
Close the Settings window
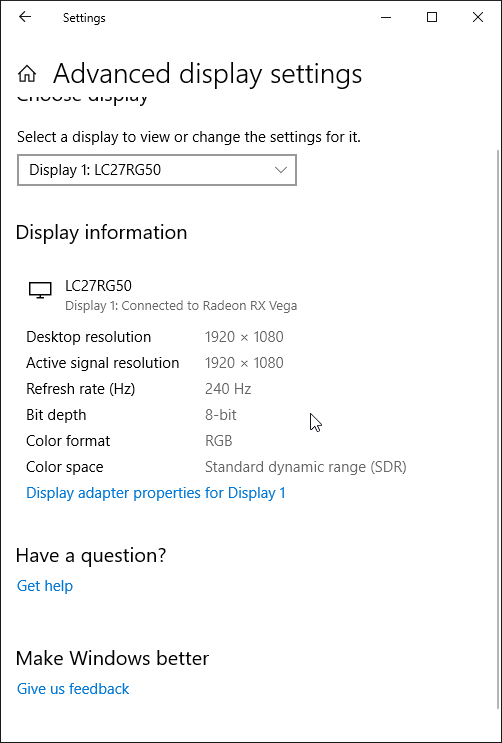(477, 18)
